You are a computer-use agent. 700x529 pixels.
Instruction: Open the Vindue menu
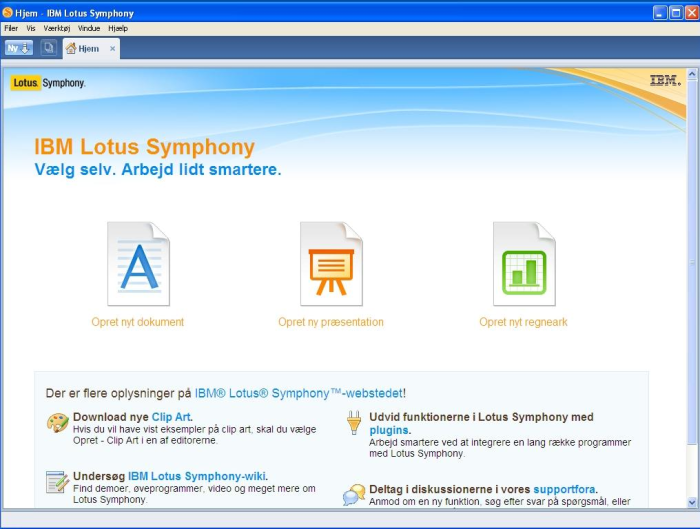[x=89, y=28]
